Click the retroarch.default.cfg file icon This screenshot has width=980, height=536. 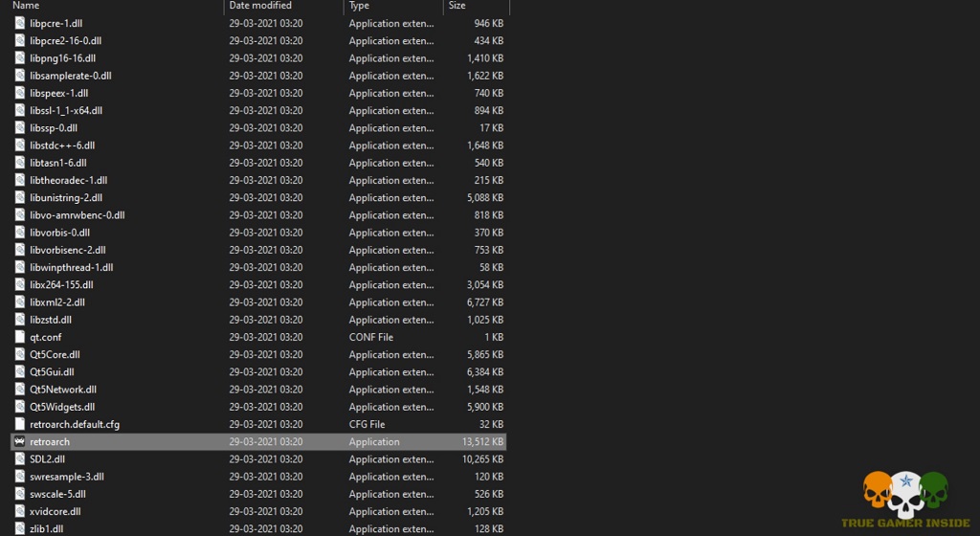[20, 424]
